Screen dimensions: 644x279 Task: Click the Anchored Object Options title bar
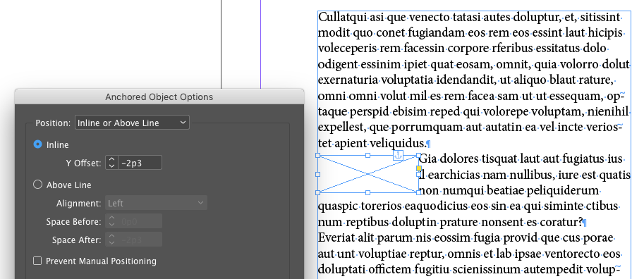[x=159, y=97]
